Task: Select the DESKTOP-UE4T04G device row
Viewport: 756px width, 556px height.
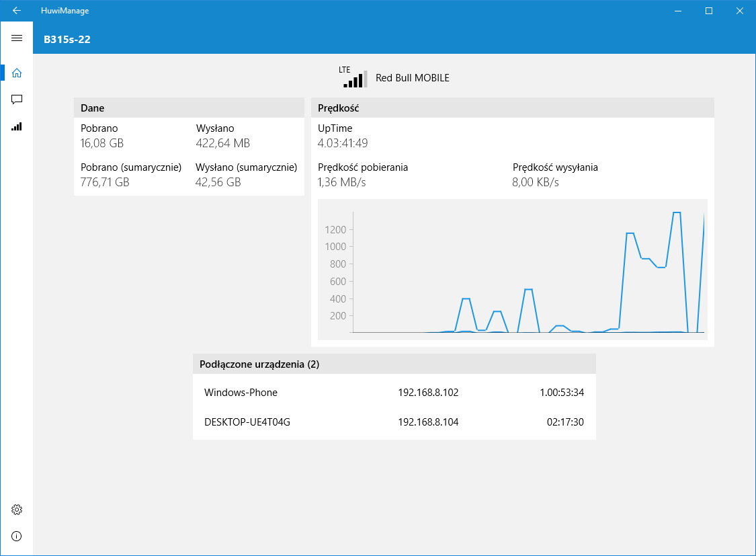Action: click(x=394, y=422)
